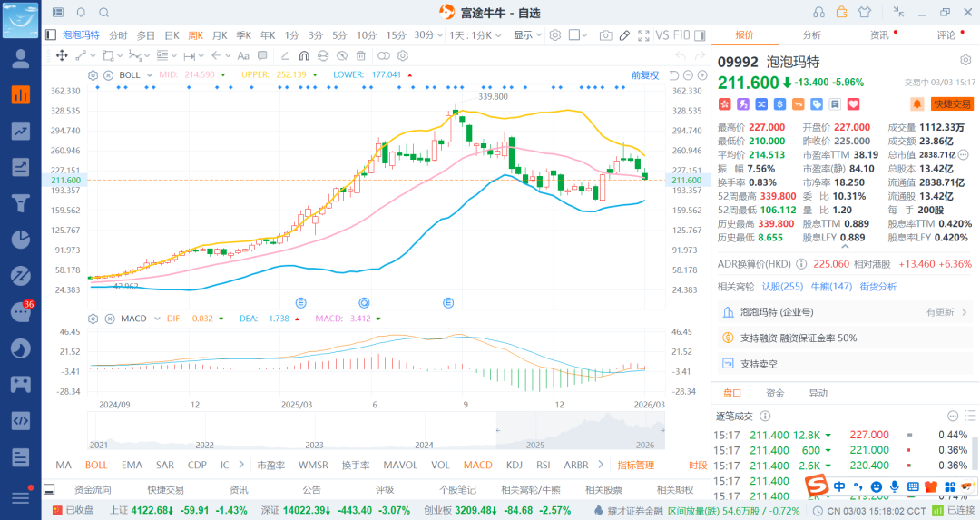Click the 前复权 adjustment option
980x520 pixels.
click(x=645, y=74)
